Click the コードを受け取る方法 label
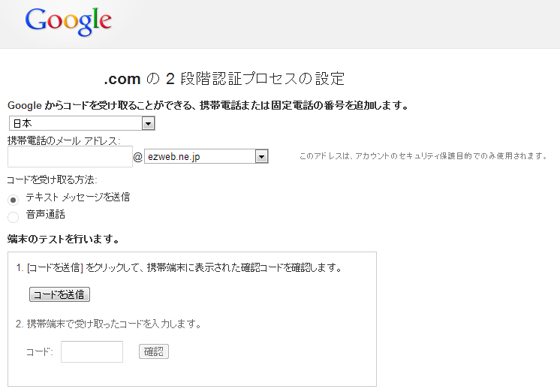The image size is (560, 392). (x=52, y=179)
